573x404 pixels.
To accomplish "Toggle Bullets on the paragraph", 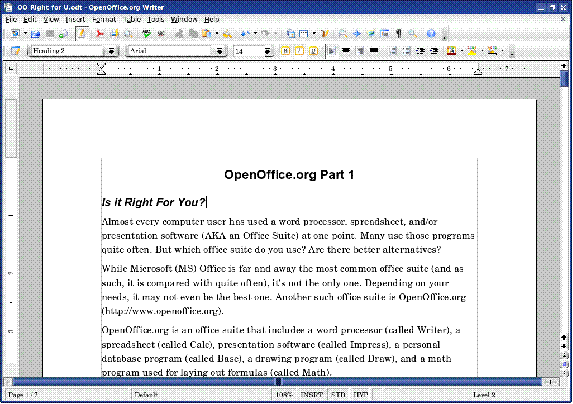I will click(407, 50).
